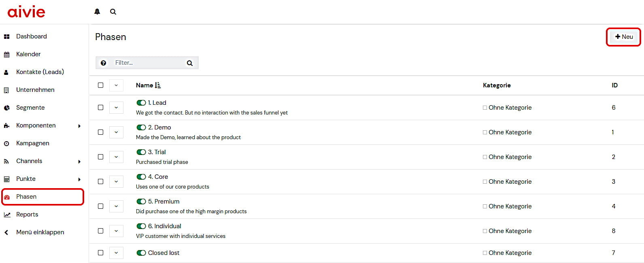Screen dimensions: 644x263
Task: Check the checkbox for 3. Trial row
Action: point(100,157)
